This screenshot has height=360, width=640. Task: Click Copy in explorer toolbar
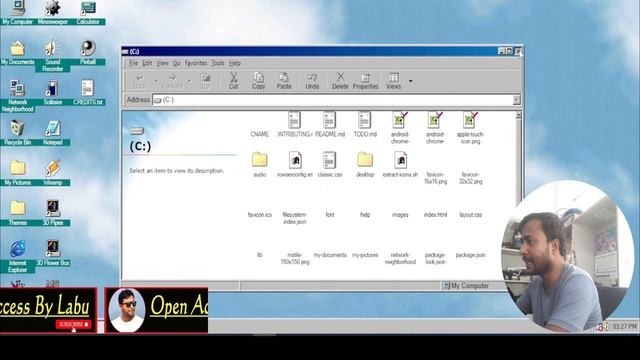pos(258,80)
